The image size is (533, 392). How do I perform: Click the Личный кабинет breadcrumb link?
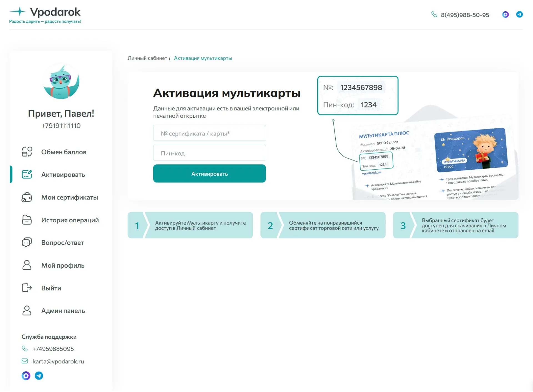(147, 58)
